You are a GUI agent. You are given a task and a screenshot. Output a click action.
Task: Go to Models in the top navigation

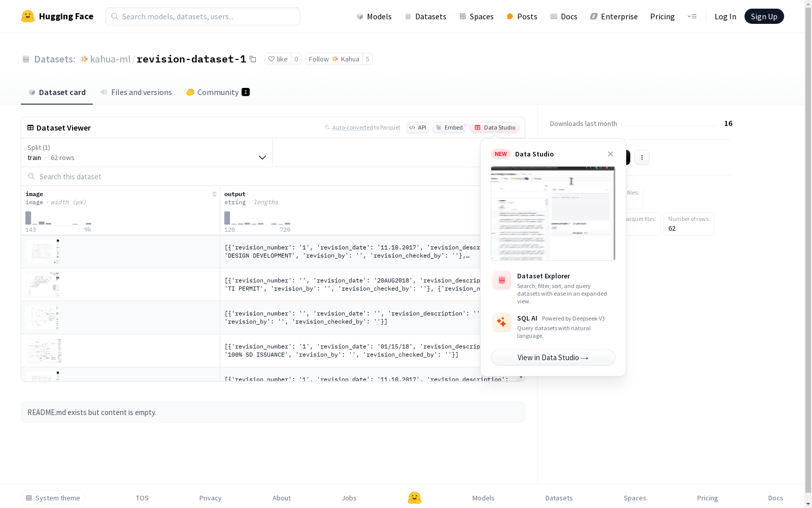[x=374, y=16]
